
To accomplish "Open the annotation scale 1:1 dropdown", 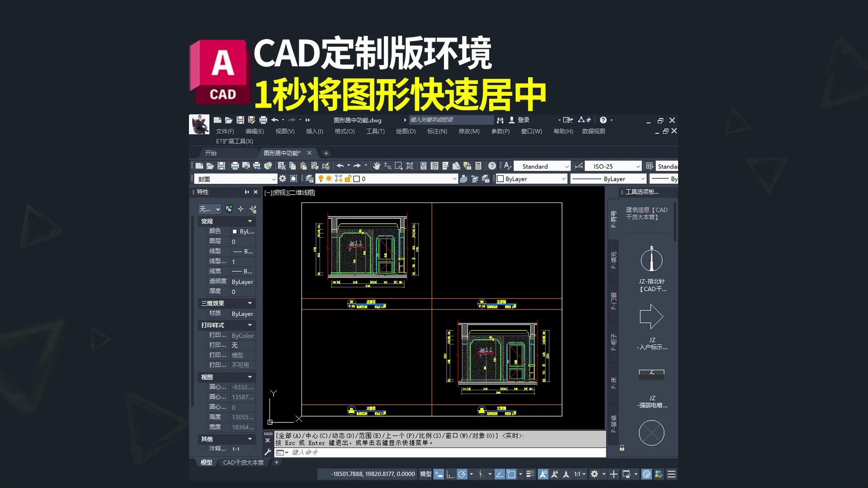I will [x=580, y=474].
